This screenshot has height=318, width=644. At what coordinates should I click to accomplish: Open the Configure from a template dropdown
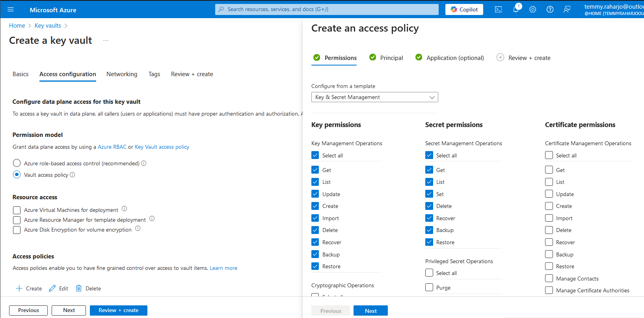click(375, 97)
